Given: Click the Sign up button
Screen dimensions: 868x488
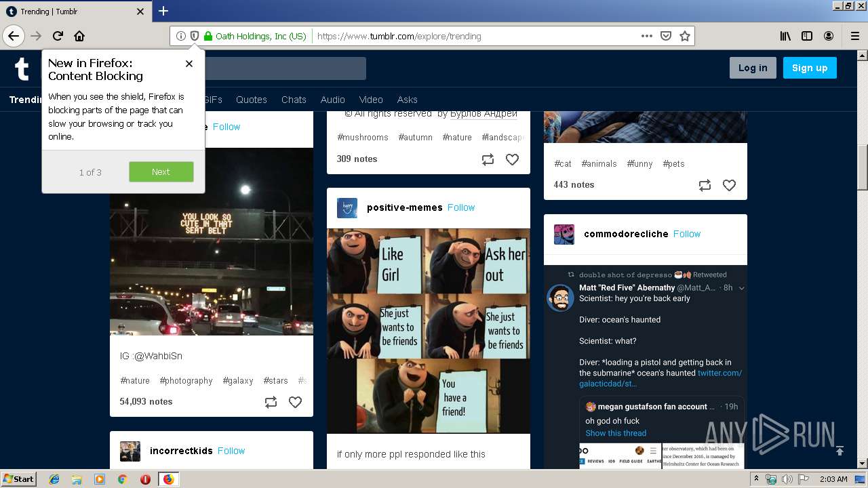Looking at the screenshot, I should coord(810,68).
